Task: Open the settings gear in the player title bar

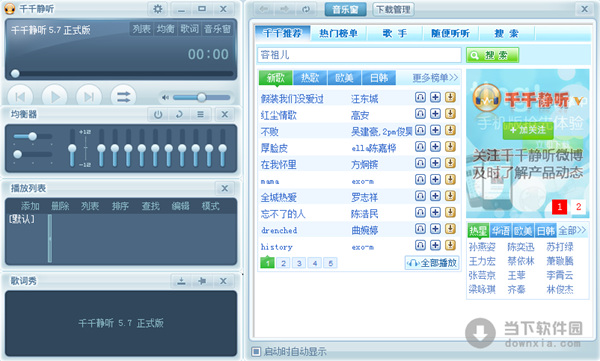Action: [157, 8]
